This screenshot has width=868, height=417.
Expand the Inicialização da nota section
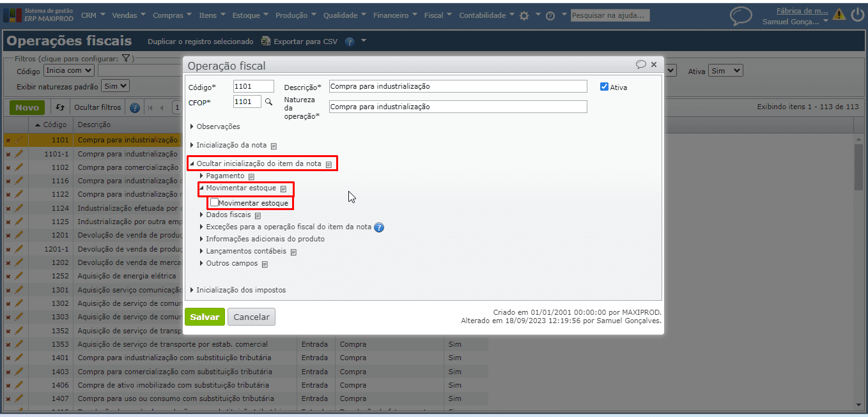[228, 145]
